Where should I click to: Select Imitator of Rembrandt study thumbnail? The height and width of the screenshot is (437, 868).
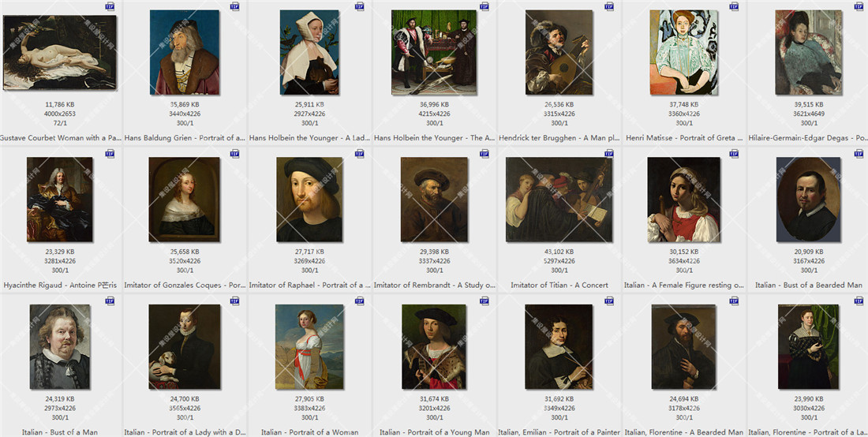tap(434, 199)
